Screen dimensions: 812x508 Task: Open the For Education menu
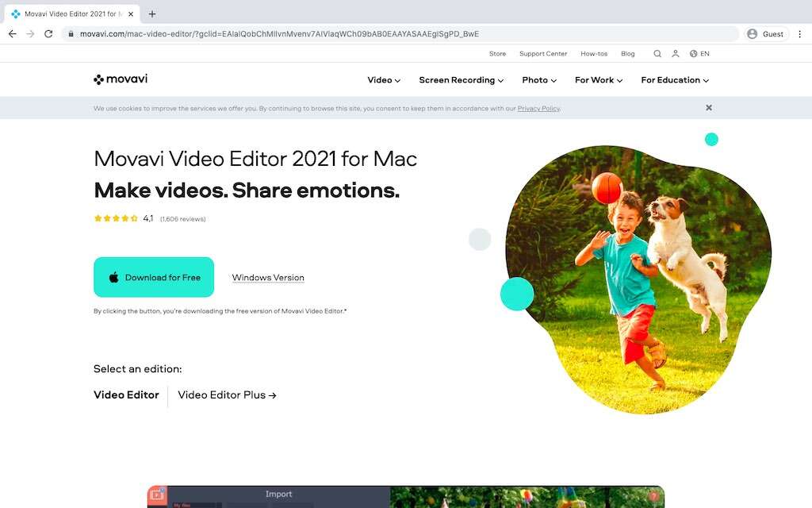pos(675,80)
